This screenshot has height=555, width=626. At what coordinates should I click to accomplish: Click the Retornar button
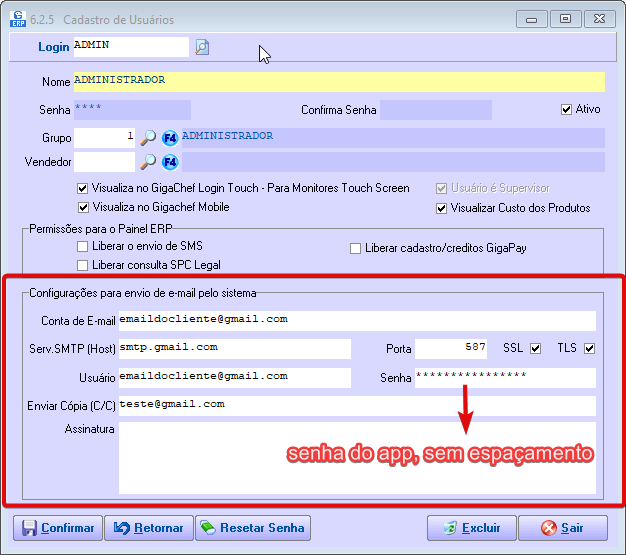click(x=147, y=528)
